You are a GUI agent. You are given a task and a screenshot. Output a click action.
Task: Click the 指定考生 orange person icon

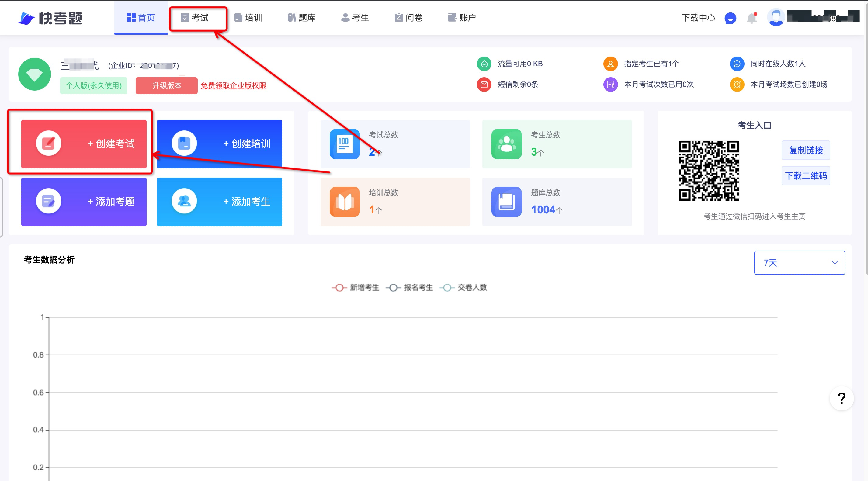(610, 64)
